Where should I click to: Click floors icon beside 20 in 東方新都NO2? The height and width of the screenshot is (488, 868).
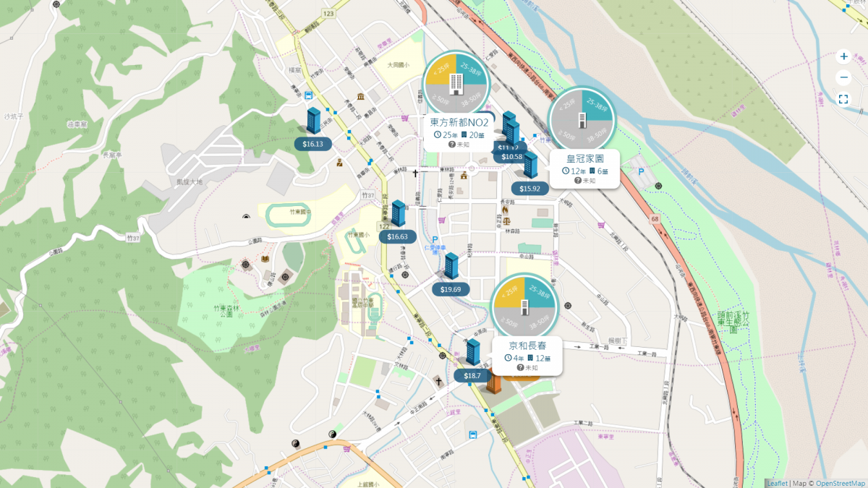point(464,134)
